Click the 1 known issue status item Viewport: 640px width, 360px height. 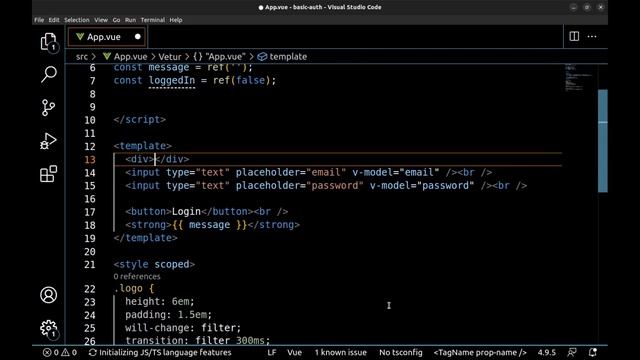[340, 352]
